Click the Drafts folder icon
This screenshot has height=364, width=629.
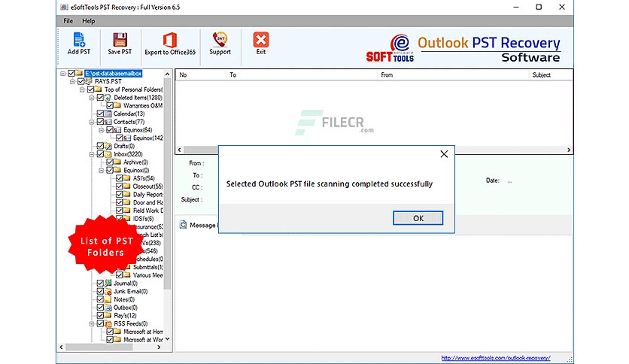pyautogui.click(x=108, y=146)
